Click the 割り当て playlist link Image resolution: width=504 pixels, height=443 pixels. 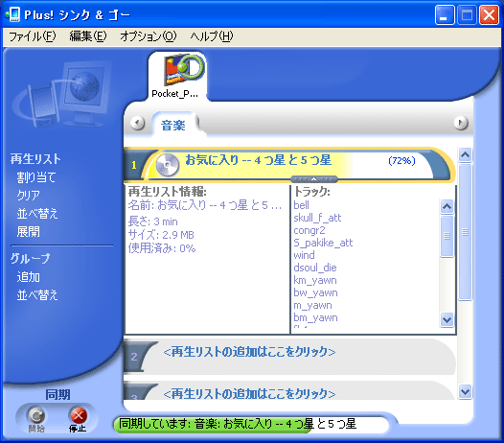tap(36, 177)
